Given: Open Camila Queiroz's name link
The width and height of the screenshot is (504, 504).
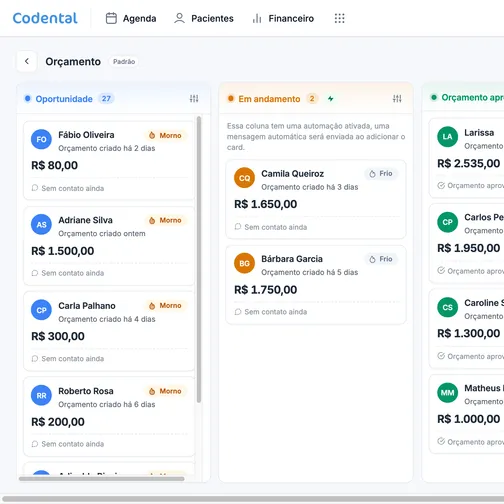Looking at the screenshot, I should 293,174.
